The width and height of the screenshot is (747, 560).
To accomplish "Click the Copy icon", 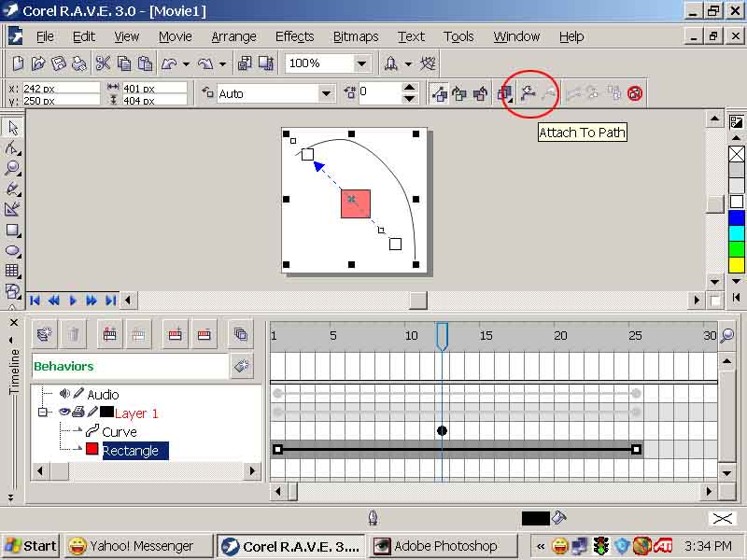I will [x=124, y=63].
